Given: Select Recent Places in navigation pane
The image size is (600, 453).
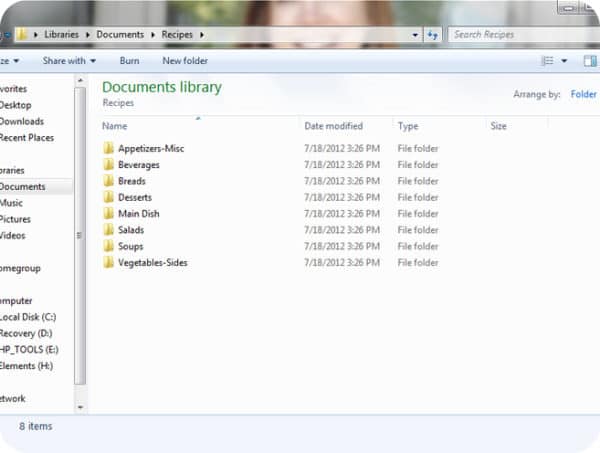Looking at the screenshot, I should 26,137.
